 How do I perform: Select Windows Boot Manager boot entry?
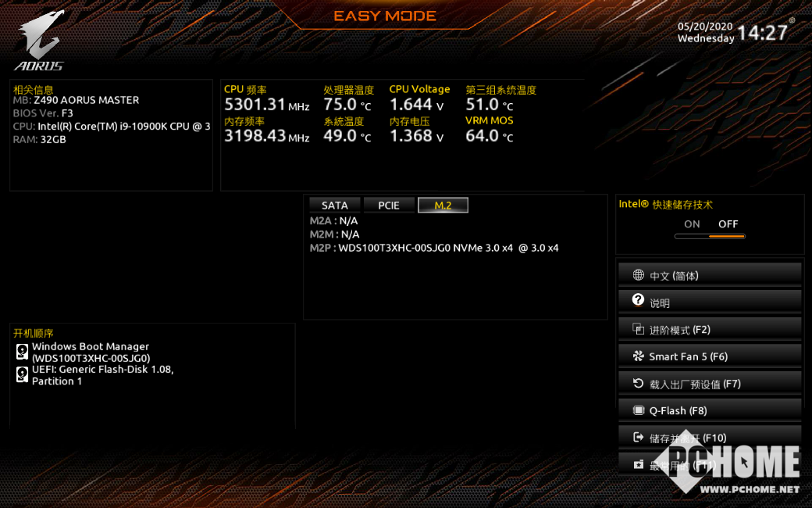[91, 352]
